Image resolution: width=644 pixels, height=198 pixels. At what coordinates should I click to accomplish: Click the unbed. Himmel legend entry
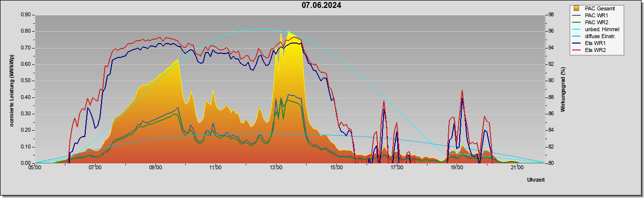click(596, 29)
